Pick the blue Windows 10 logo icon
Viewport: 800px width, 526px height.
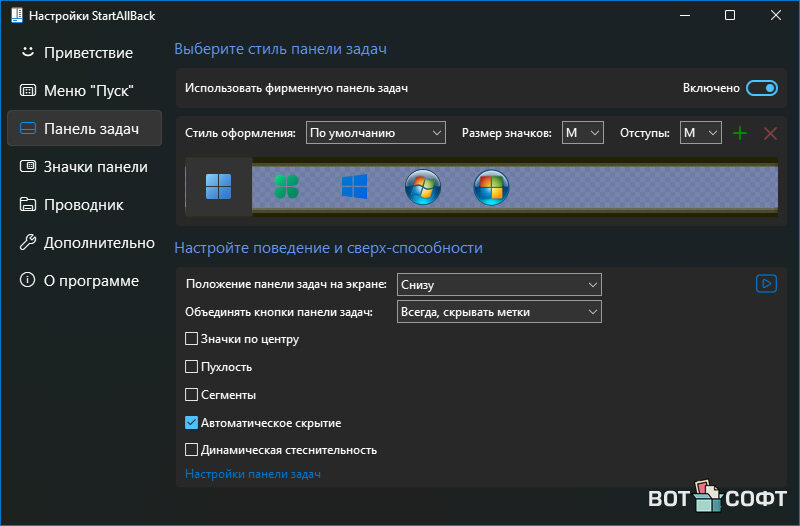[x=354, y=187]
